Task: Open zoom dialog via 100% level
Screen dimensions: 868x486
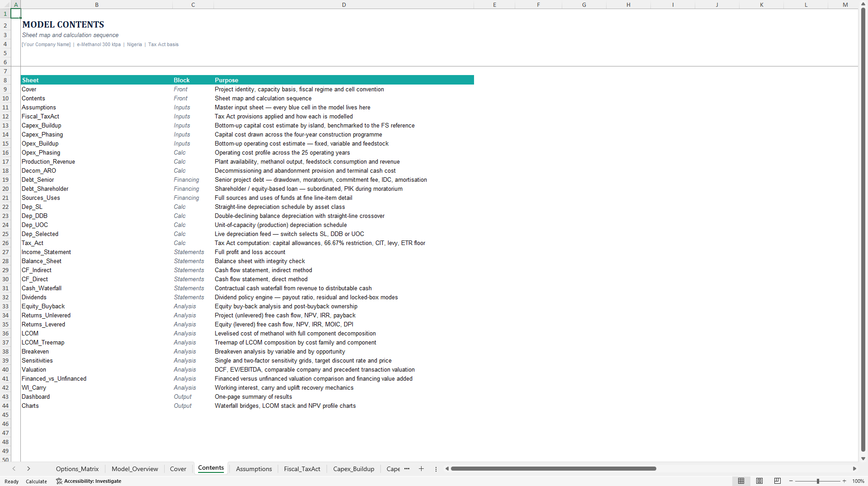Action: click(x=858, y=481)
